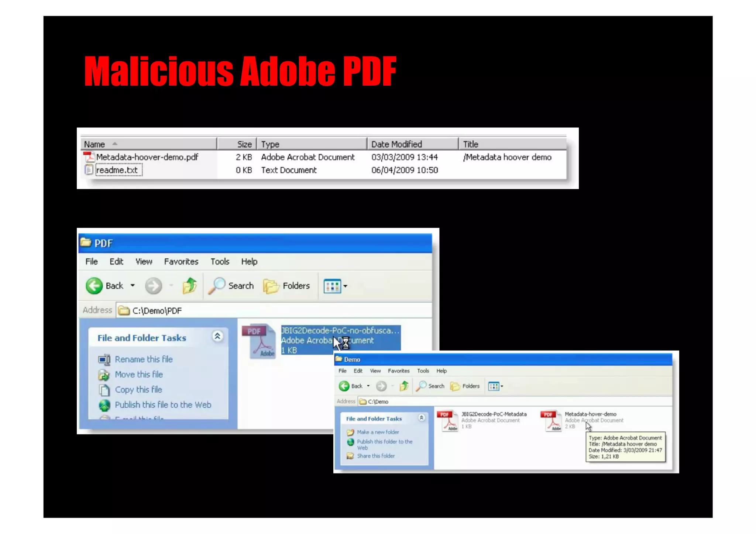756x534 pixels.
Task: Toggle Folders pane in Demo window
Action: [x=465, y=386]
